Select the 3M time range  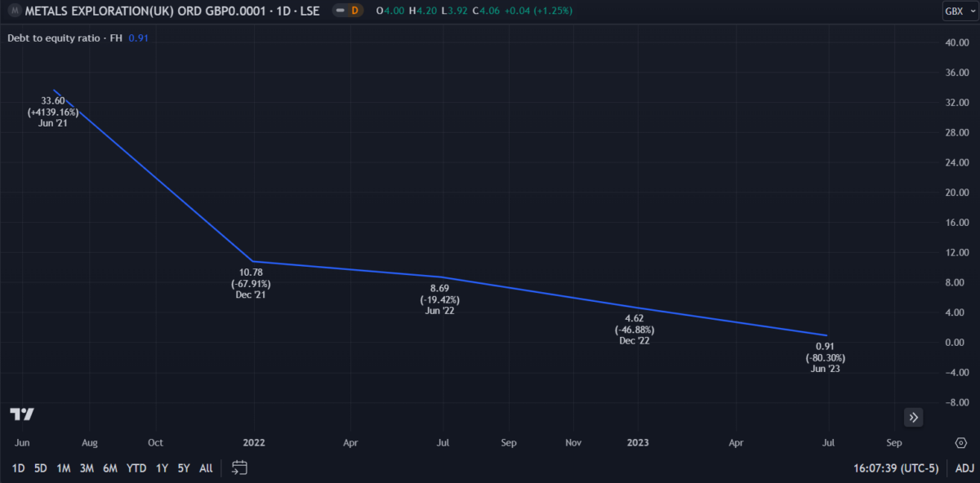[x=87, y=468]
